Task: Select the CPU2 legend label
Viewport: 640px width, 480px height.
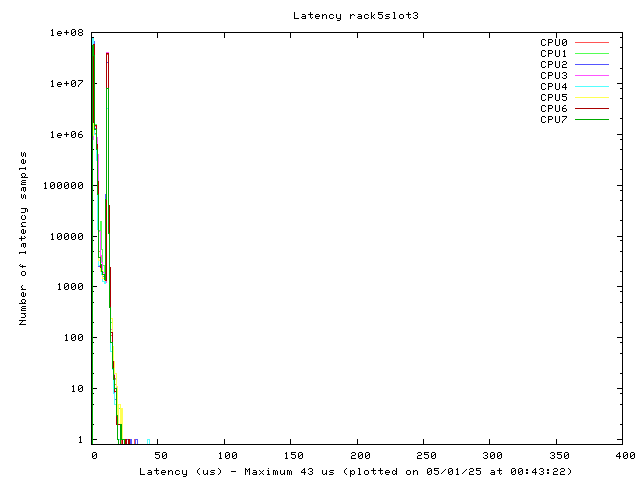Action: point(553,64)
